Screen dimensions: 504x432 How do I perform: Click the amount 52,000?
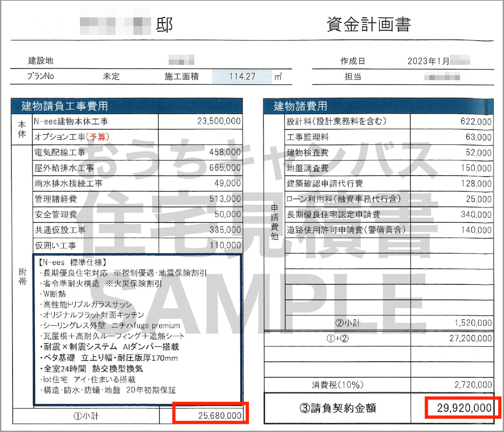(478, 153)
